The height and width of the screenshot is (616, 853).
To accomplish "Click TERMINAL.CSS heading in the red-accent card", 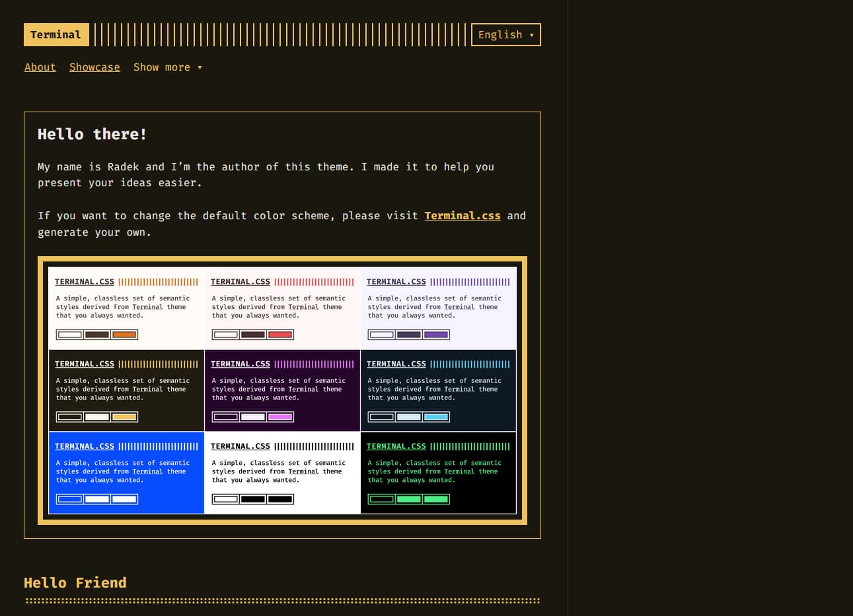I will coord(241,281).
